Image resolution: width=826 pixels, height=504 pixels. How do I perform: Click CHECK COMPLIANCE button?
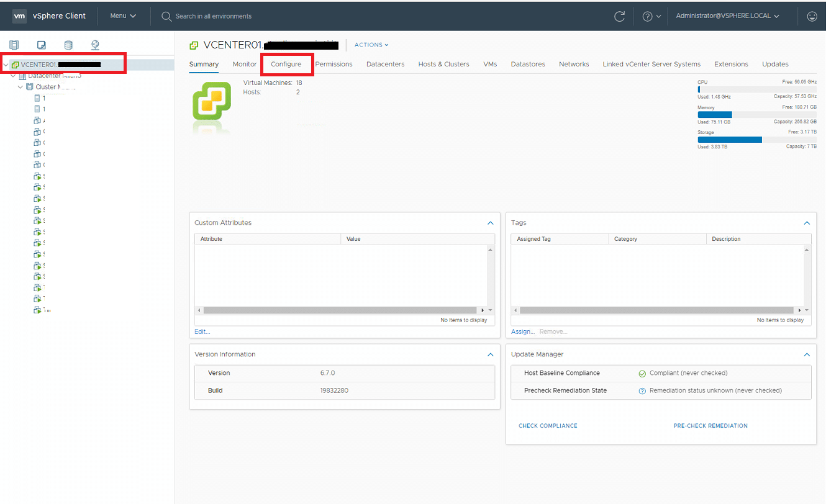(548, 426)
